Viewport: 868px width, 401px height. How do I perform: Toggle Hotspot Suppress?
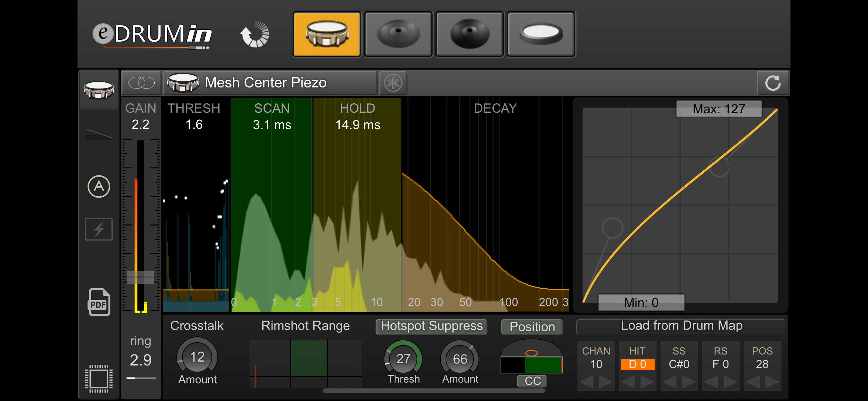431,326
